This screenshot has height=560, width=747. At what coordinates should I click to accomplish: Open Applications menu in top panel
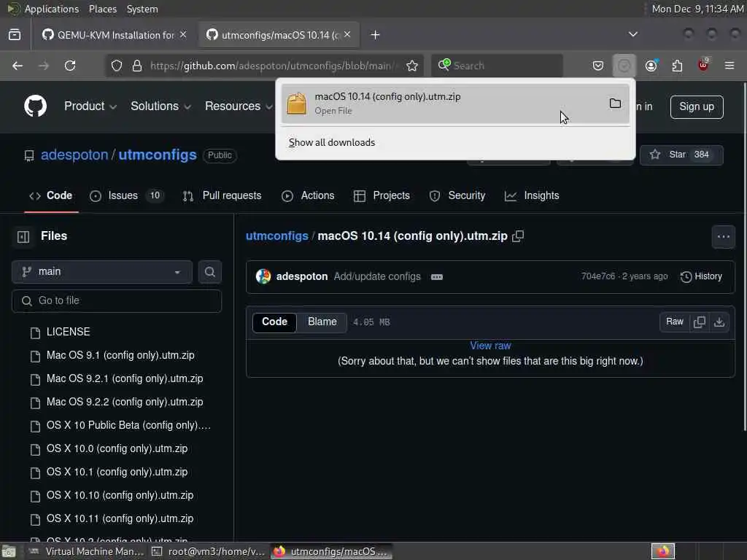pos(52,9)
